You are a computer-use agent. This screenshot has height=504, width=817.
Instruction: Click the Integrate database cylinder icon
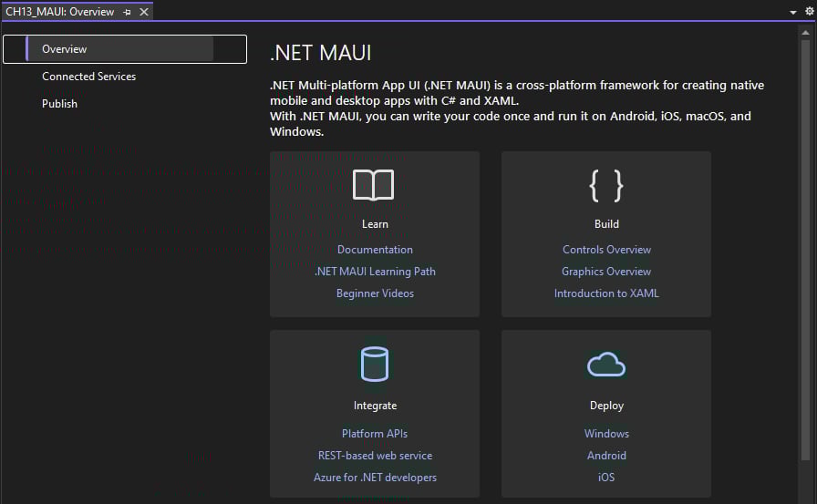pos(375,364)
